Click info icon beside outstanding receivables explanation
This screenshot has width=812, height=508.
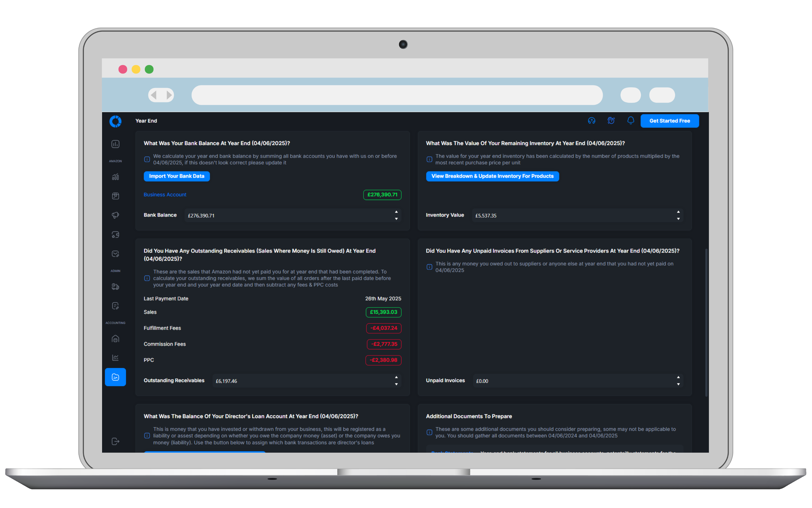[147, 278]
